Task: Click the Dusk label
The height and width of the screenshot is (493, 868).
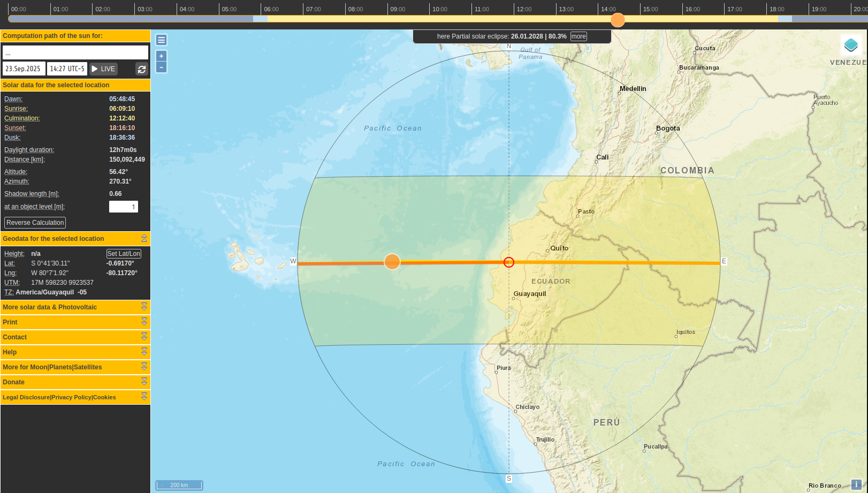Action: tap(12, 138)
